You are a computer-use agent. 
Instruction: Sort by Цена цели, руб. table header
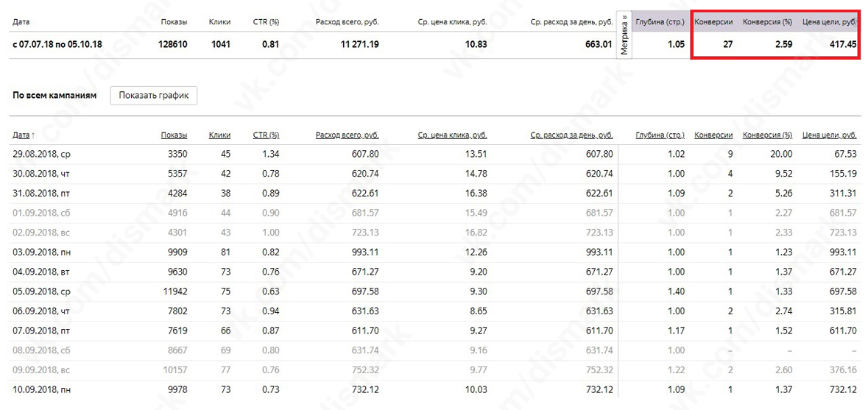pos(829,135)
